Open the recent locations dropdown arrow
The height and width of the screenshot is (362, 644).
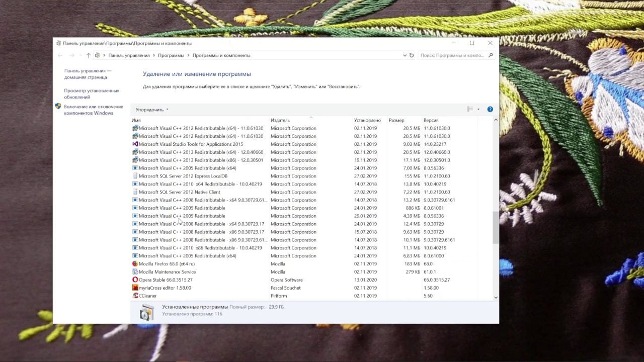[x=80, y=55]
